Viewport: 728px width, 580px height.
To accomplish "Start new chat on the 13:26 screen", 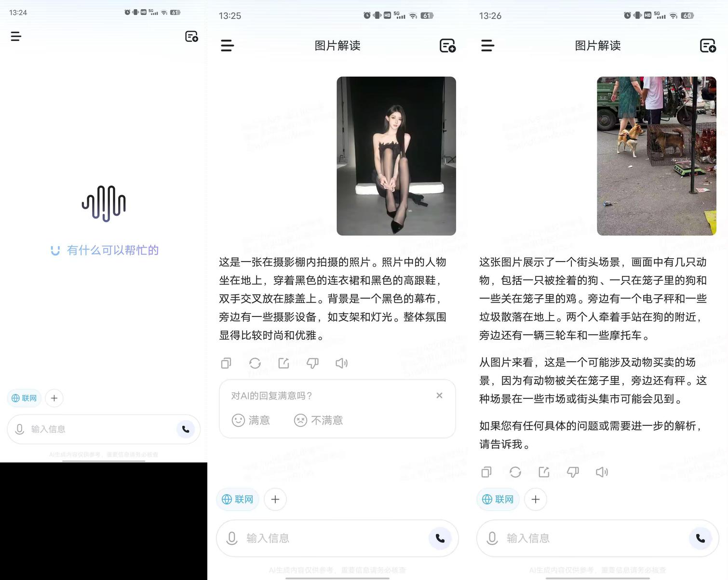I will (x=708, y=46).
